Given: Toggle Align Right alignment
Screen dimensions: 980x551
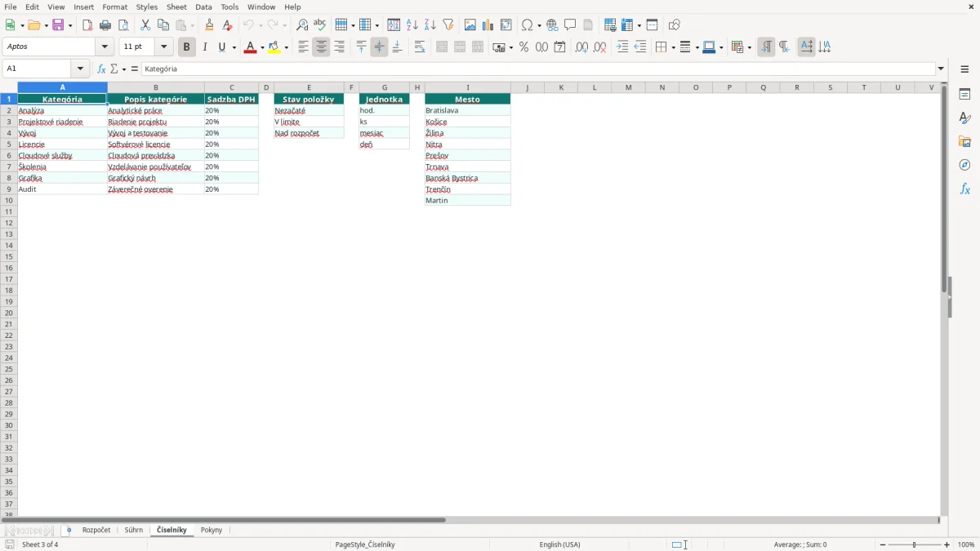Looking at the screenshot, I should click(339, 47).
